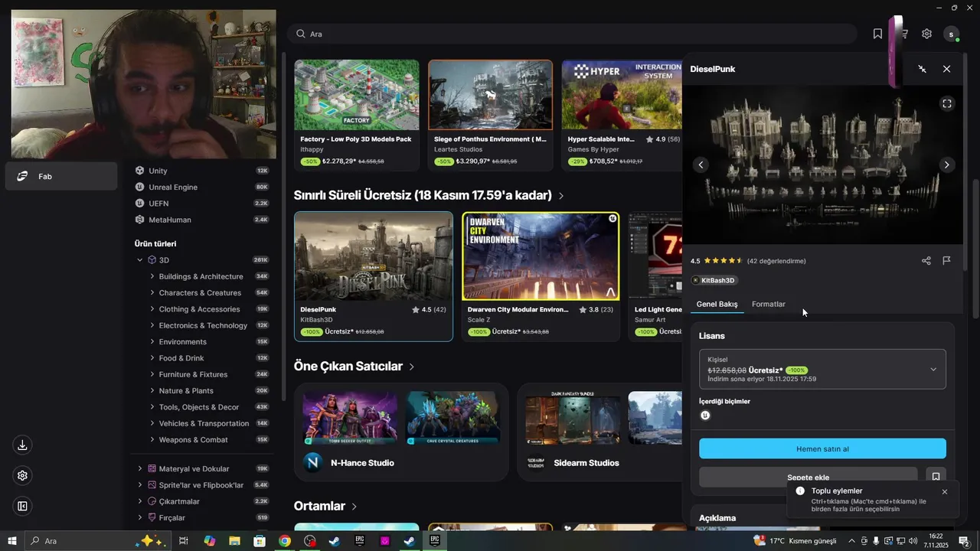980x551 pixels.
Task: Open fullscreen view of DieselPunk image
Action: pos(947,104)
